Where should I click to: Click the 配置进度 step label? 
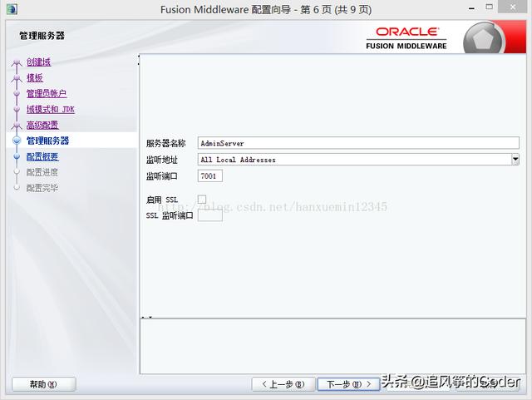point(42,172)
